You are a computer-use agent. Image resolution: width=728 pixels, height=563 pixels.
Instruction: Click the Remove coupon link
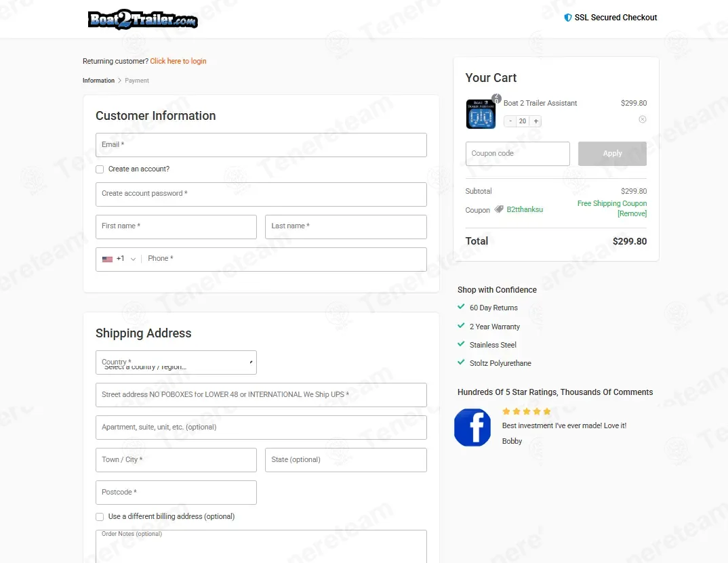(x=632, y=213)
